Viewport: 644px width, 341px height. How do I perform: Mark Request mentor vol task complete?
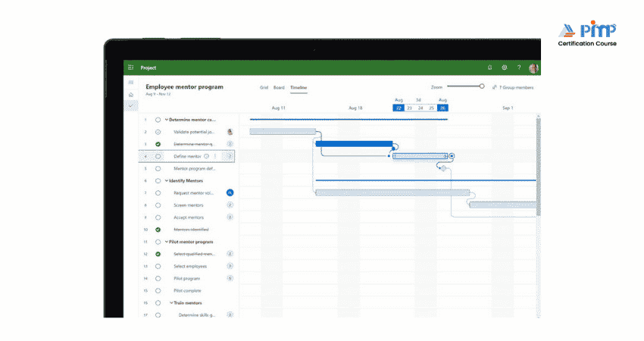[158, 192]
